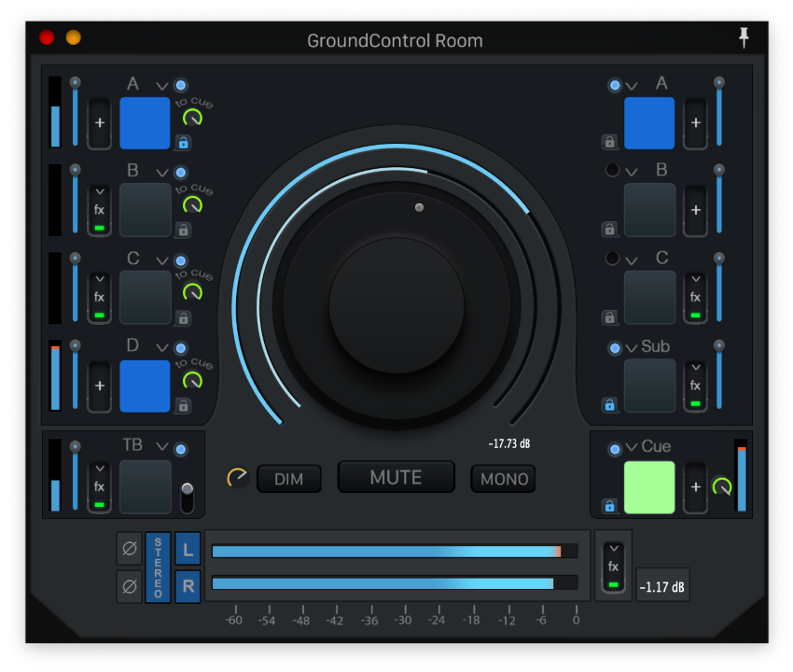Viewport: 793px width, 672px height.
Task: Toggle lock icon for Sub output
Action: 609,405
